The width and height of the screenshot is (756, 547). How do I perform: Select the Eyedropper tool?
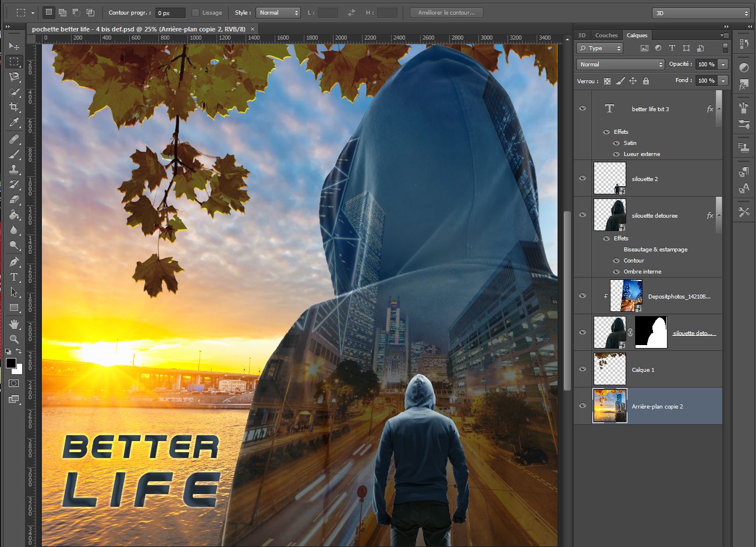tap(14, 123)
